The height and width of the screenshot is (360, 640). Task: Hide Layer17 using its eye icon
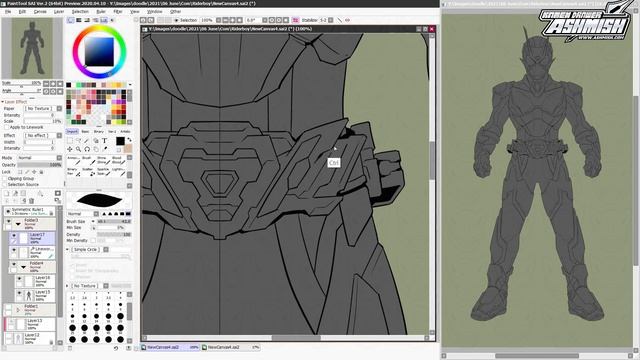click(x=14, y=236)
